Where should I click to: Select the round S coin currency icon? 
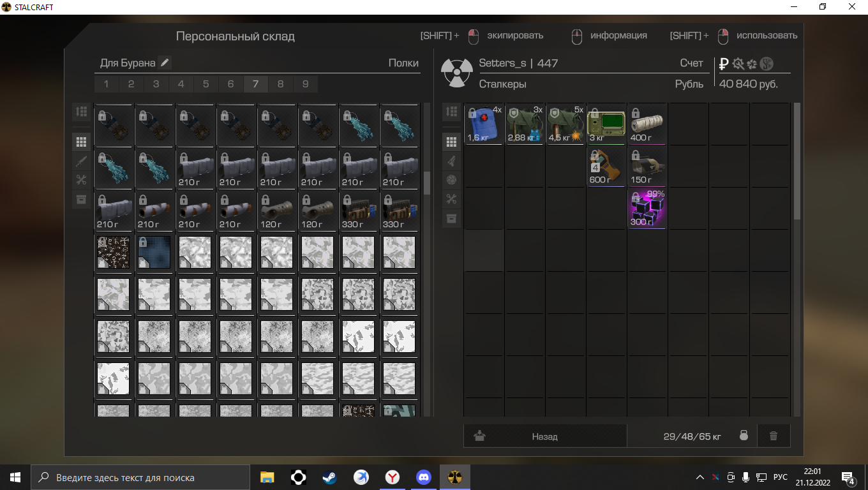767,64
